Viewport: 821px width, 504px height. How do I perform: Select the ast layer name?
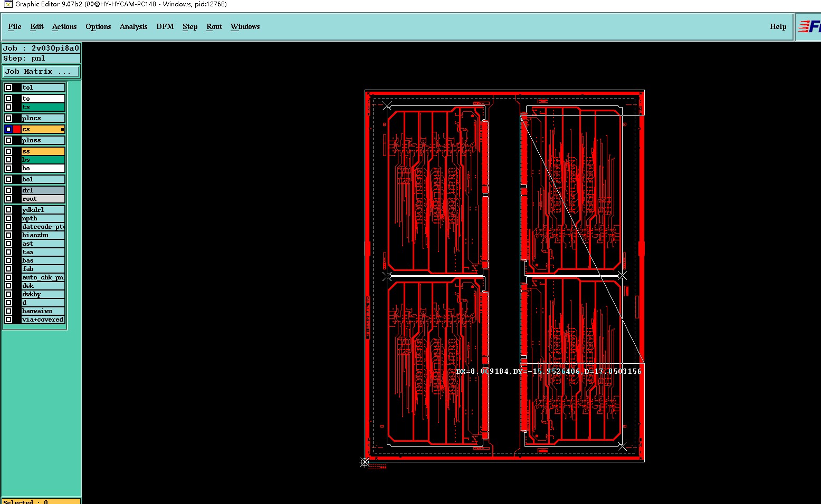[x=43, y=244]
